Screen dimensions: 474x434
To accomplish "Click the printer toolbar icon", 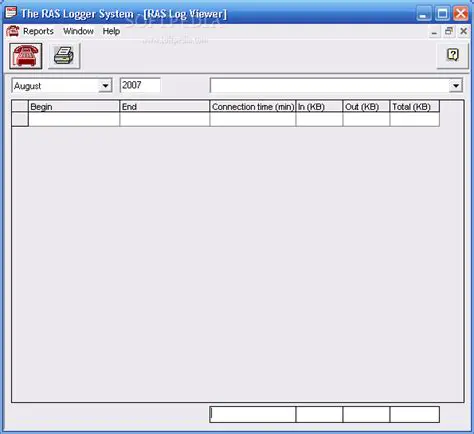I will 64,56.
